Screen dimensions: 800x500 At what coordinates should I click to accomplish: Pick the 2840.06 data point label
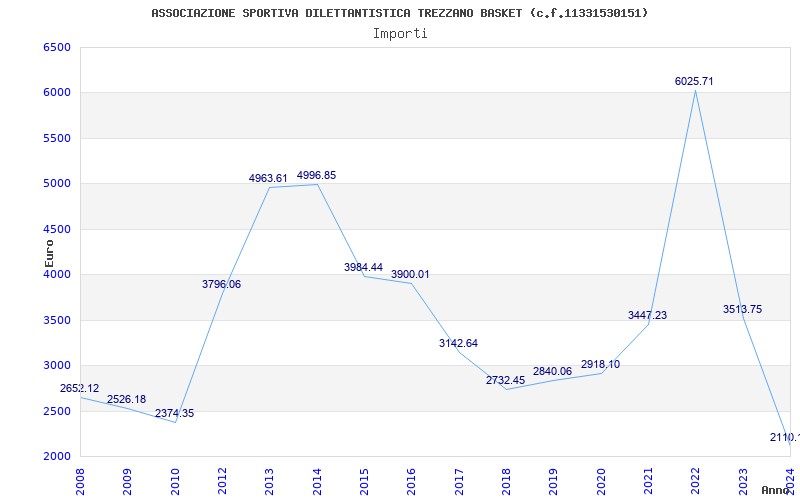[553, 371]
